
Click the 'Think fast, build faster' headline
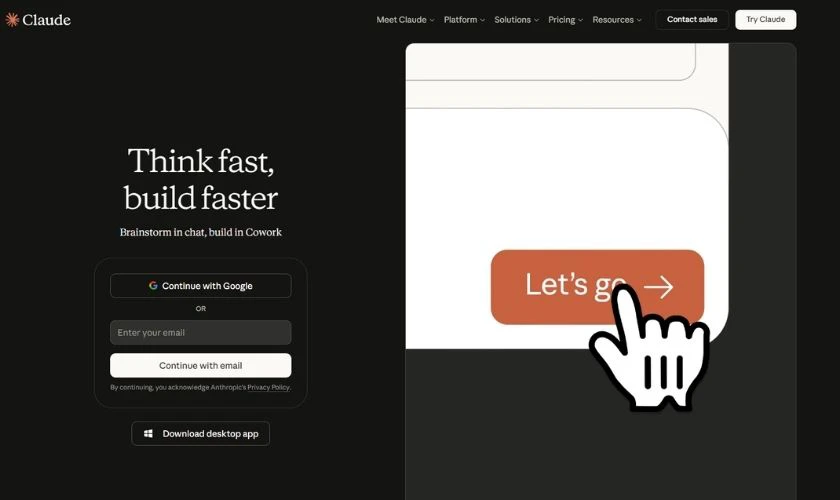200,179
